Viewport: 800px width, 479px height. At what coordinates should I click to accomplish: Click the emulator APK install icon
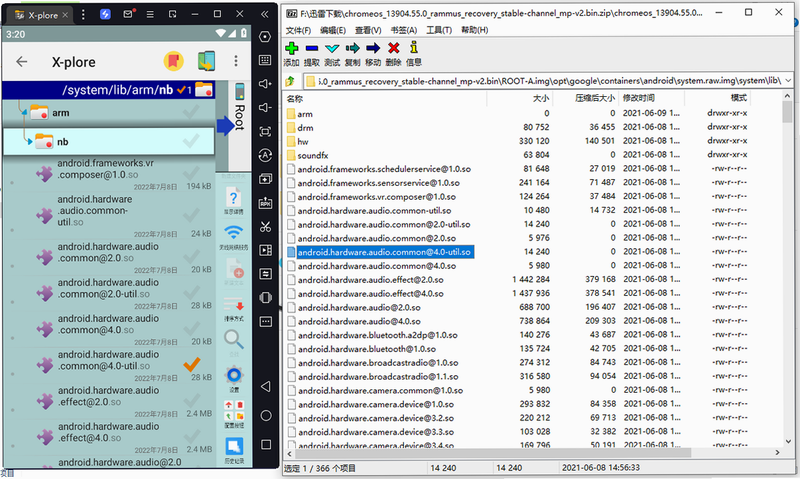(265, 203)
